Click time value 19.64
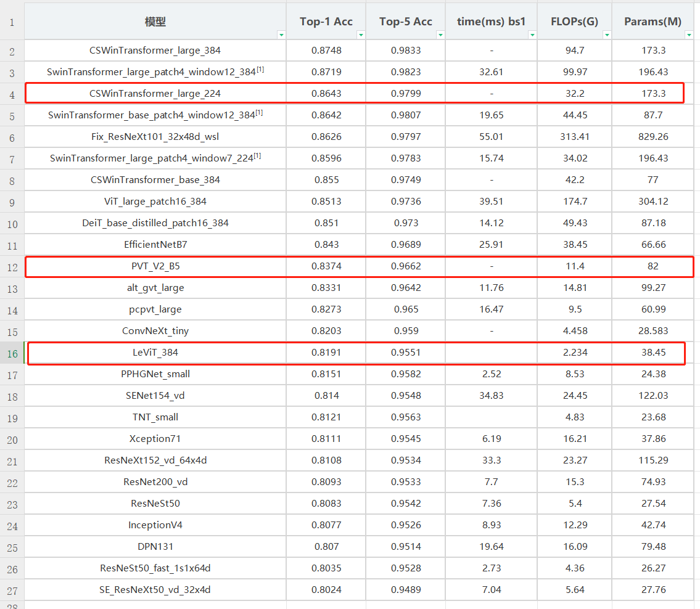The height and width of the screenshot is (609, 700). [x=491, y=547]
